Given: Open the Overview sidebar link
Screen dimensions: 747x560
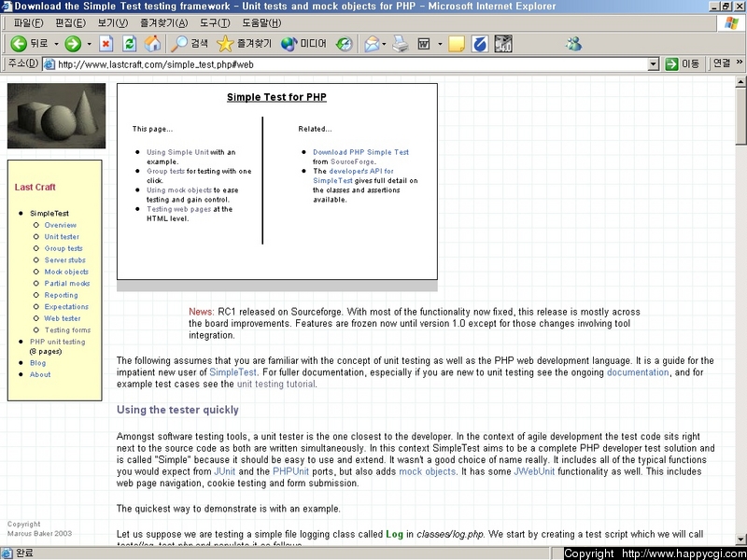Looking at the screenshot, I should (61, 225).
